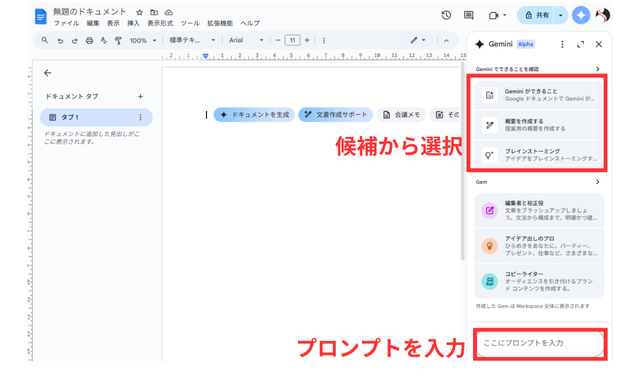Open the editing mode pencil dropdown
This screenshot has height=384, width=640.
coord(418,40)
